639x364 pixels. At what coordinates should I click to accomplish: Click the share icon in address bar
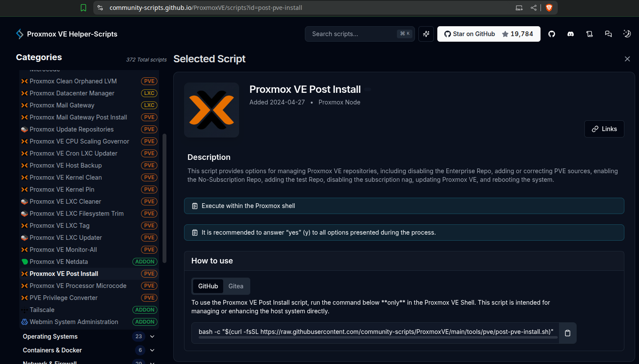534,8
